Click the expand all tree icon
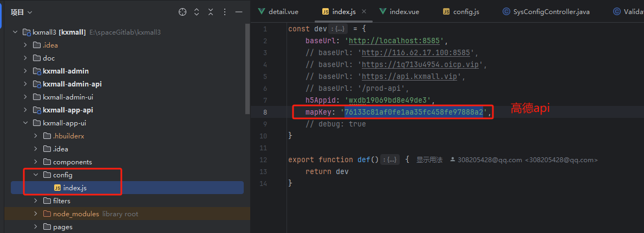The image size is (644, 233). coord(197,12)
